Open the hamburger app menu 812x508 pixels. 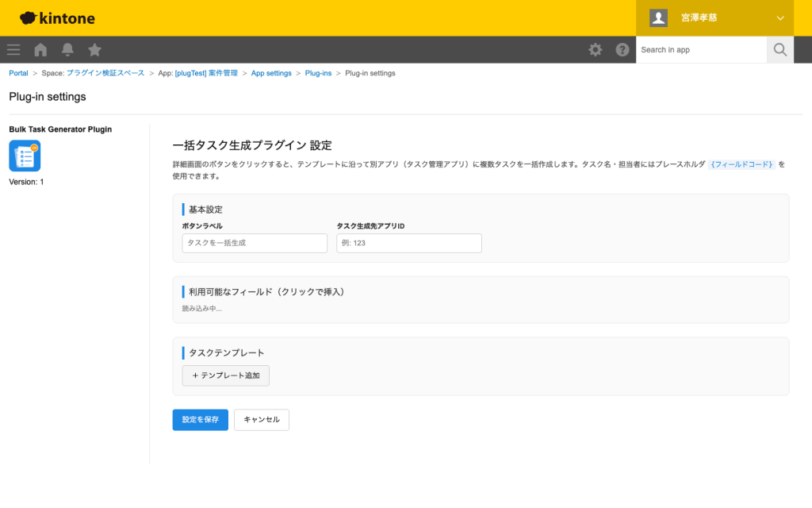pos(13,49)
